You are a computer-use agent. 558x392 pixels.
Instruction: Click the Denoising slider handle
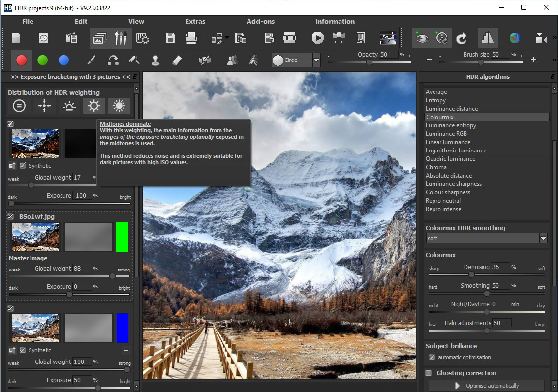(x=471, y=275)
